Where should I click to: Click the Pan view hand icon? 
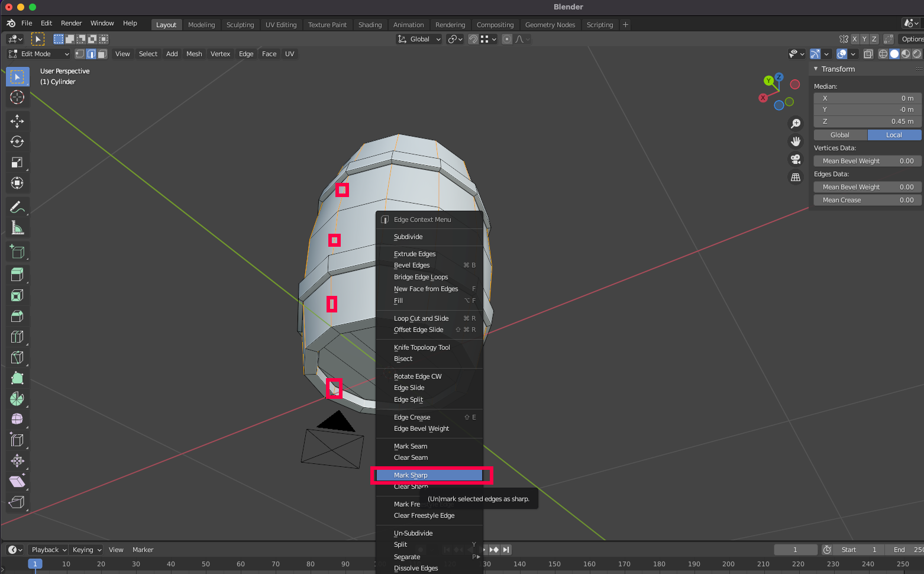tap(796, 141)
